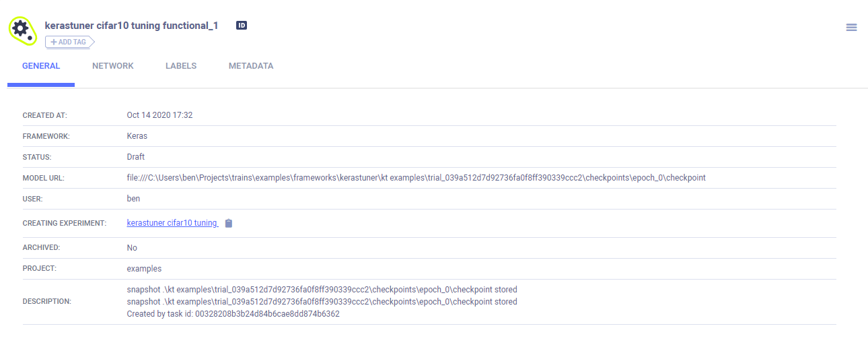This screenshot has width=868, height=349.
Task: Click the Keras framework value
Action: coord(137,136)
